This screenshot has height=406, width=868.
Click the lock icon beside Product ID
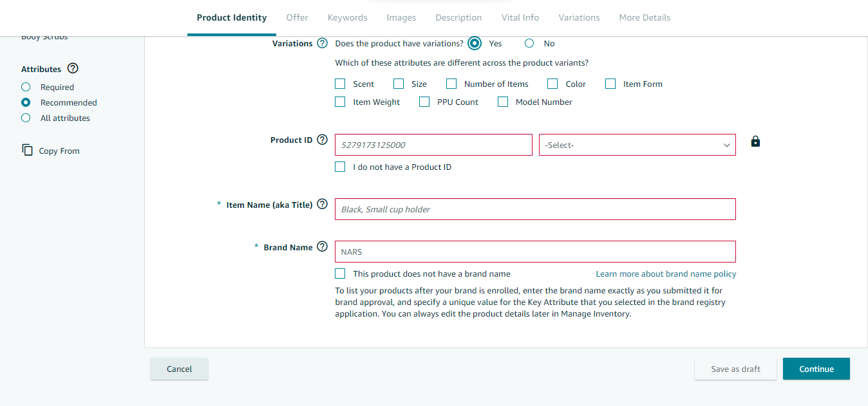click(755, 142)
